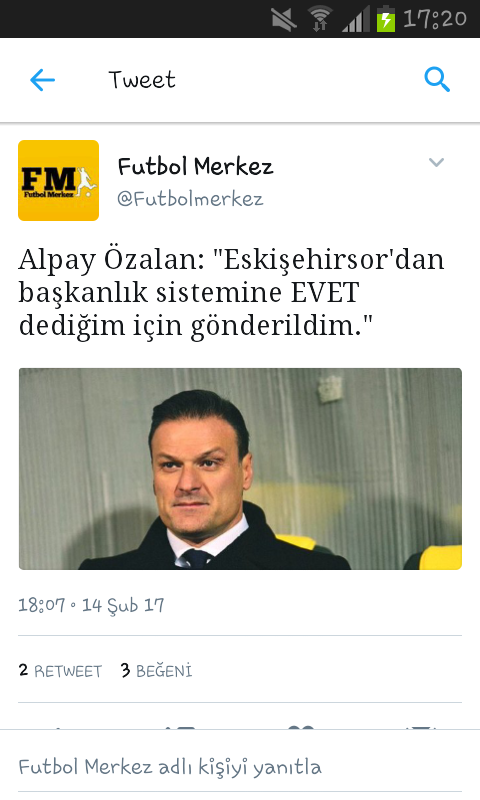
Task: Tap the charging battery icon
Action: click(386, 19)
